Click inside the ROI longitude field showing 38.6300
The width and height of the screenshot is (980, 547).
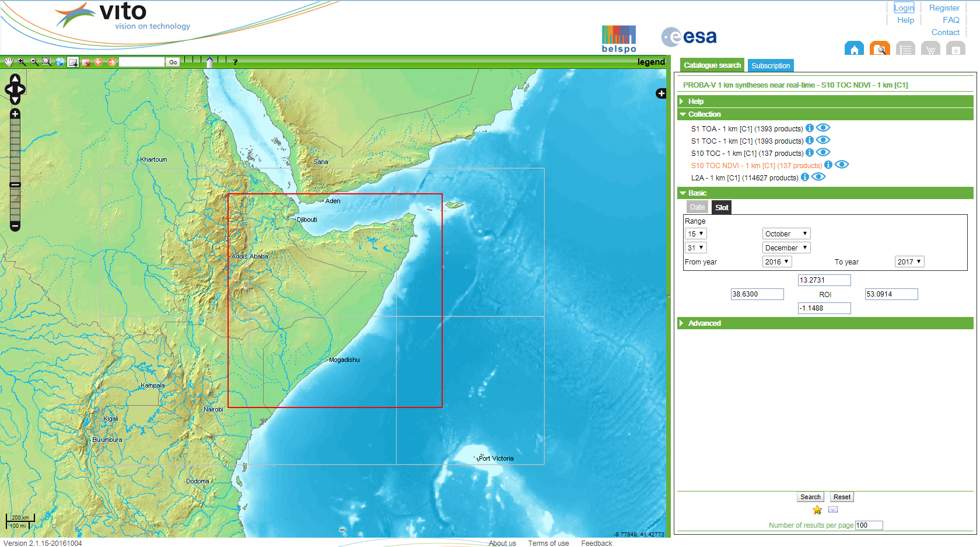coord(757,294)
